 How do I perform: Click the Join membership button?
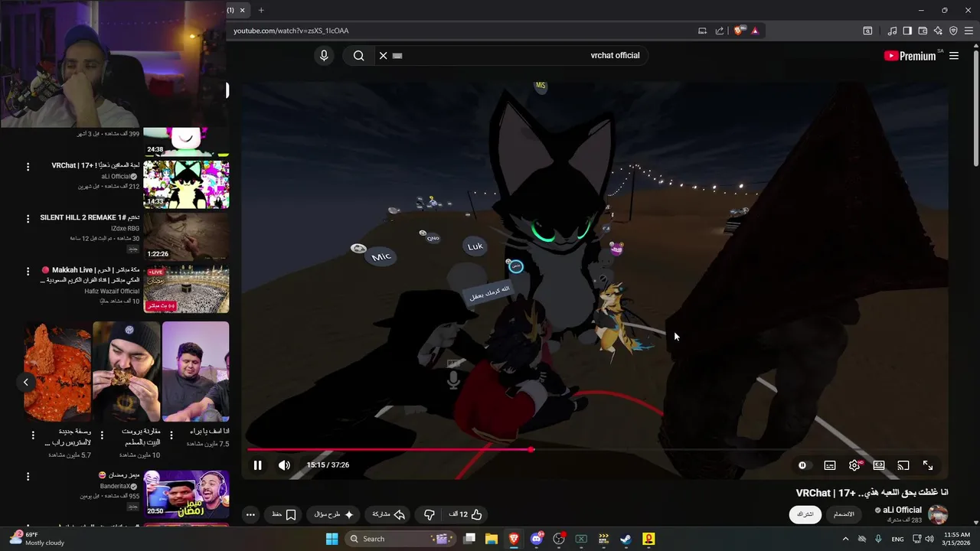[843, 514]
